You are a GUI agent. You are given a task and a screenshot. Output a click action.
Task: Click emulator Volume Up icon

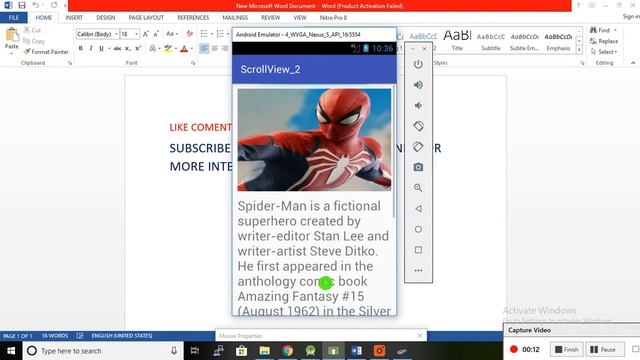click(418, 85)
